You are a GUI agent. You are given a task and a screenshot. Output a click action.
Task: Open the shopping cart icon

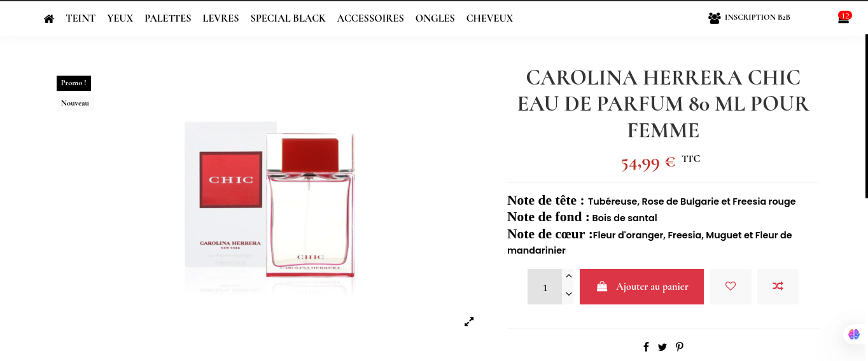click(x=844, y=18)
